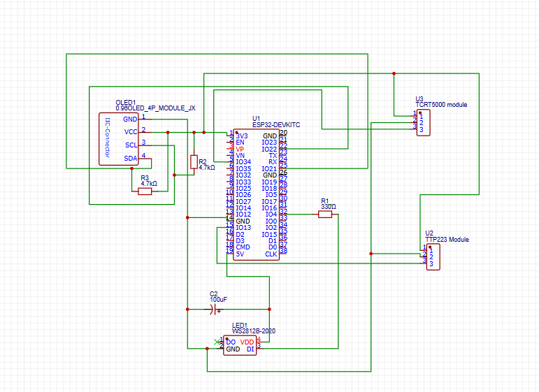The height and width of the screenshot is (392, 539).
Task: Click the IO22 pin on the ESP32
Action: coord(269,149)
